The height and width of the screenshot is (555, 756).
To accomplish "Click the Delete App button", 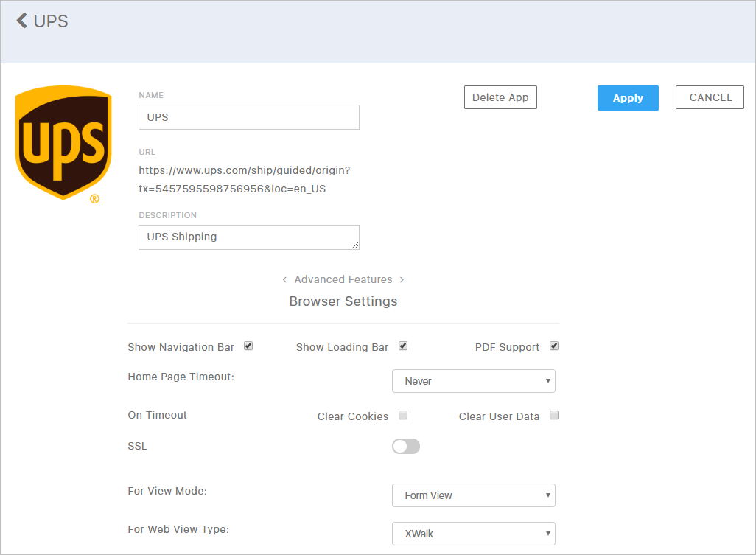I will [500, 97].
